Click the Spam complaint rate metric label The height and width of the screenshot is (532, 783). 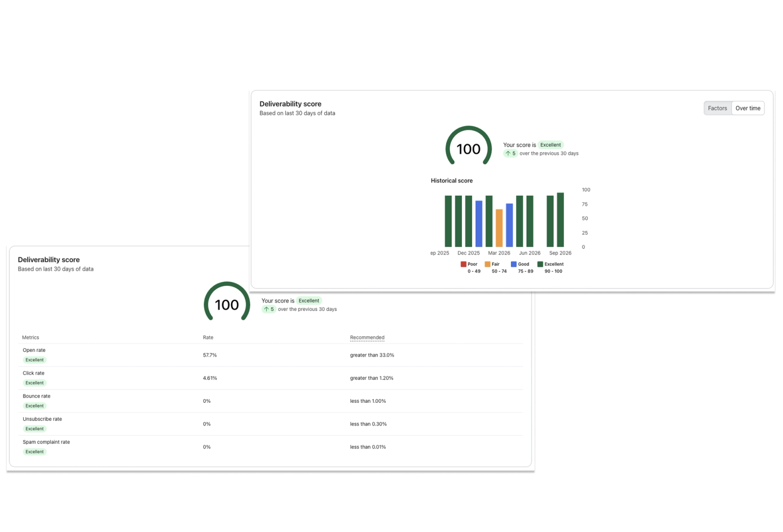[x=46, y=442]
